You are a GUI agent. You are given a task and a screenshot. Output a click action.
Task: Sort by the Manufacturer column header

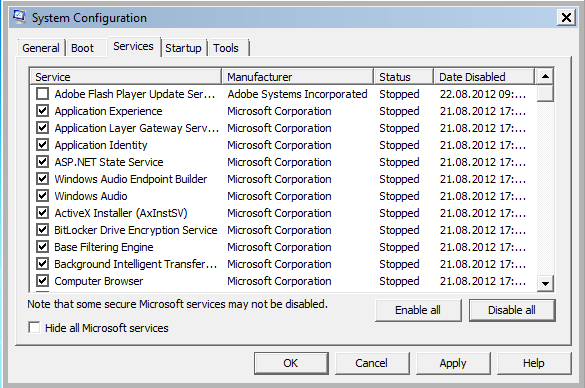(297, 77)
